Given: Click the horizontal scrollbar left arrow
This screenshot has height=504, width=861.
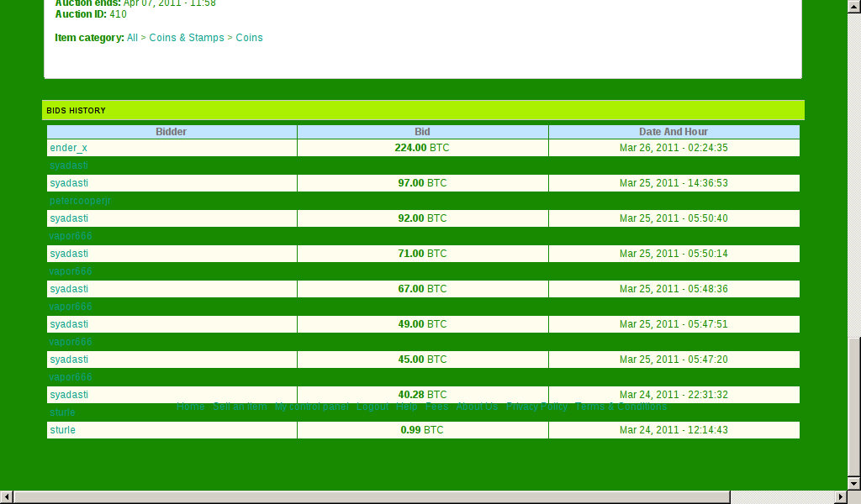Looking at the screenshot, I should point(6,497).
